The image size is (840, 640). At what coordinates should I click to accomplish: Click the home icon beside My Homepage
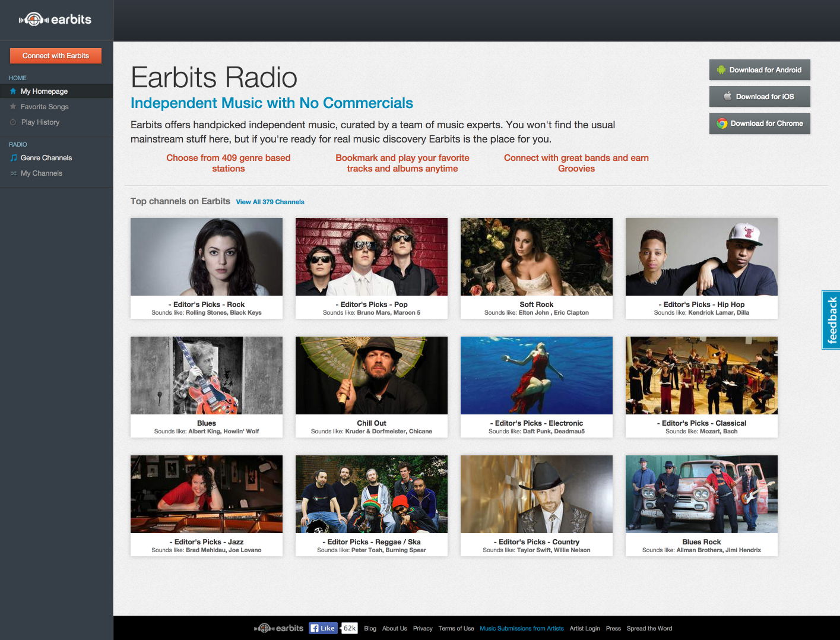click(x=13, y=91)
